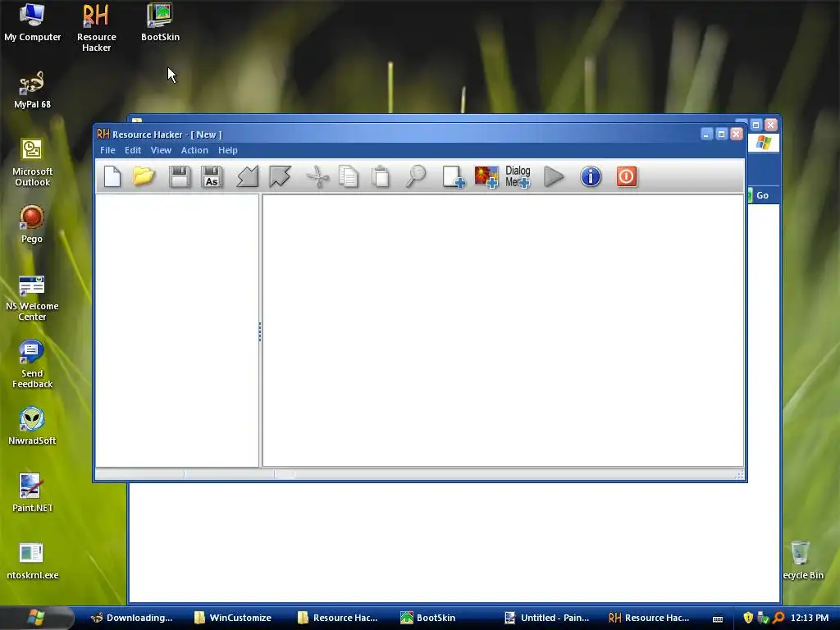Cut with the scissors icon
The height and width of the screenshot is (630, 840).
click(x=317, y=176)
